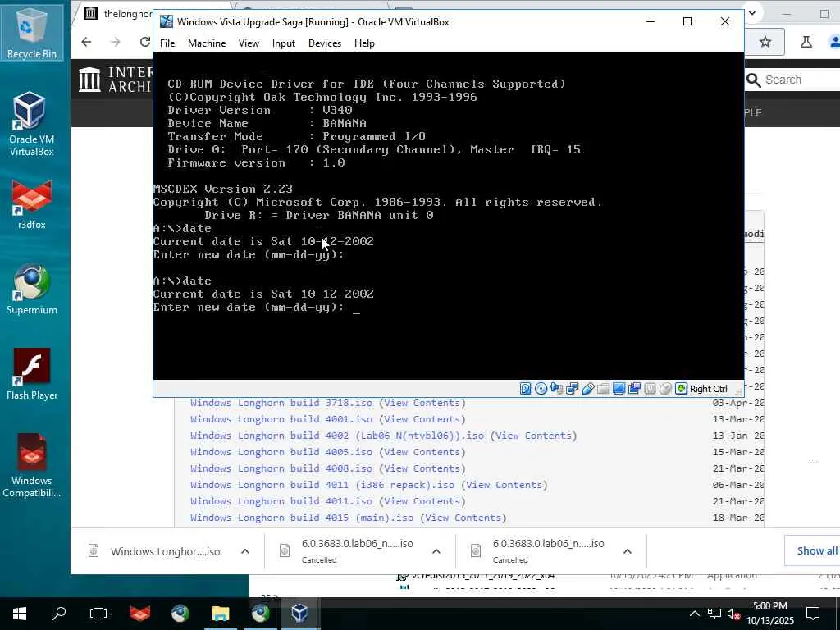Open the View menu in VirtualBox
Viewport: 840px width, 630px height.
coord(249,43)
